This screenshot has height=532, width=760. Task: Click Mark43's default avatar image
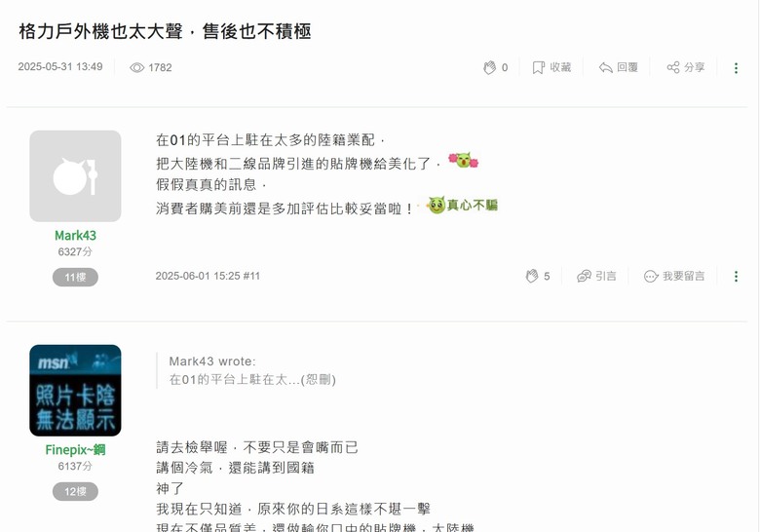[75, 176]
